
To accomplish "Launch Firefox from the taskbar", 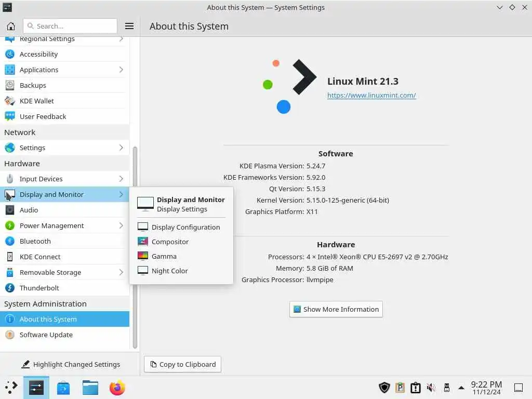I will [117, 388].
